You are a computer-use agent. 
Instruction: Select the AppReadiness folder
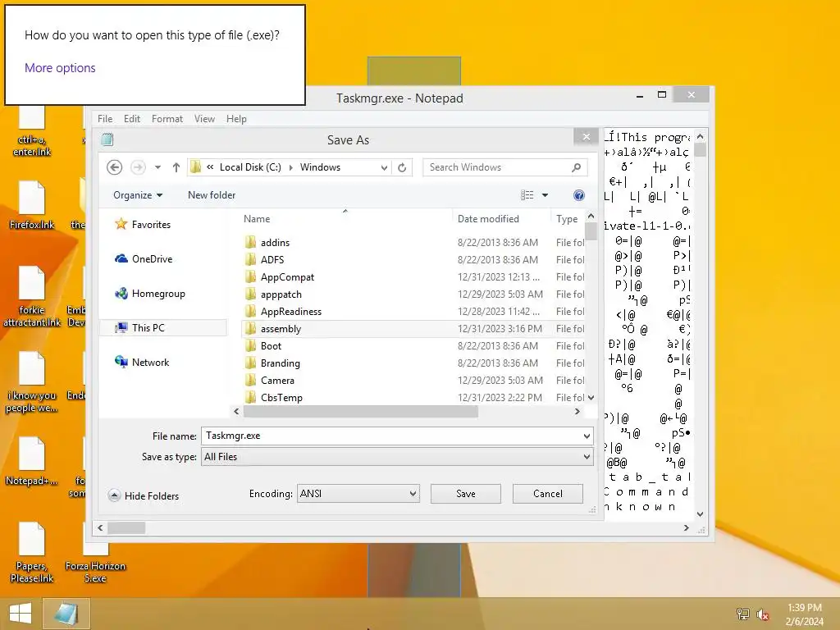click(413, 311)
